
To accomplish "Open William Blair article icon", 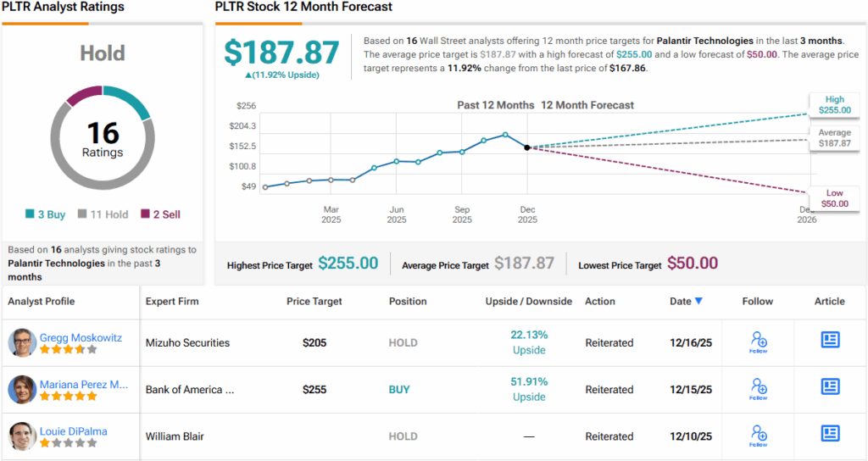I will (x=830, y=434).
